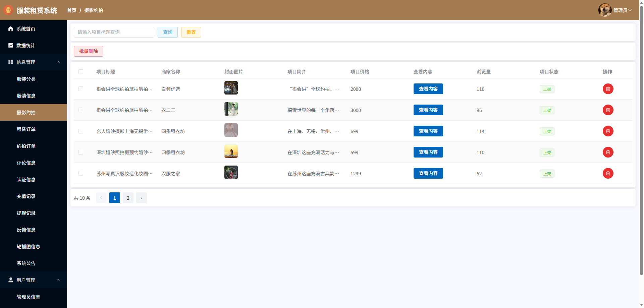This screenshot has height=308, width=644.
Task: Select the checkbox for the 衣二三 row
Action: (x=81, y=110)
